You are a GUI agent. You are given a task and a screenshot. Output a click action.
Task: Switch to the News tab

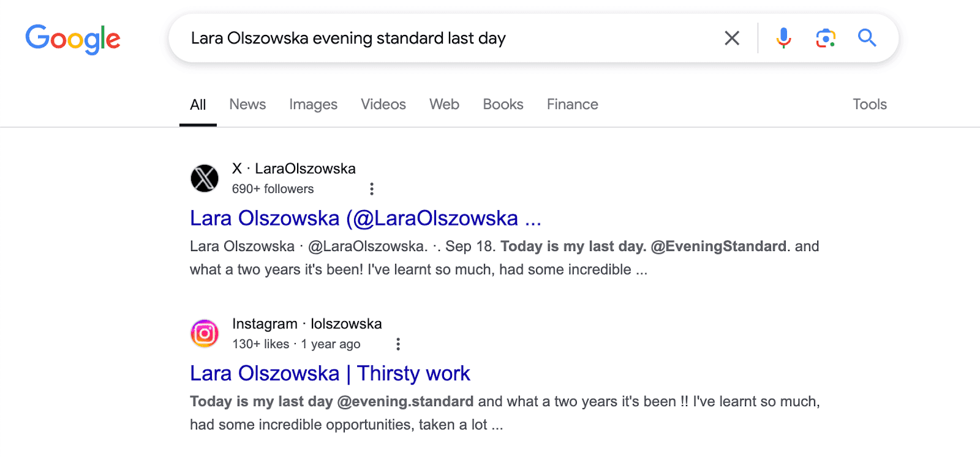247,104
